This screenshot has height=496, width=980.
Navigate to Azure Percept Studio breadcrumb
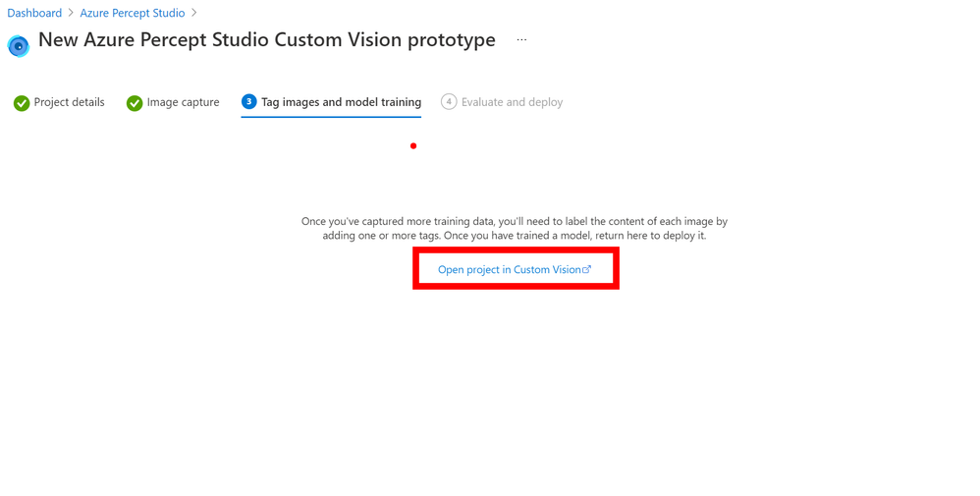point(133,13)
